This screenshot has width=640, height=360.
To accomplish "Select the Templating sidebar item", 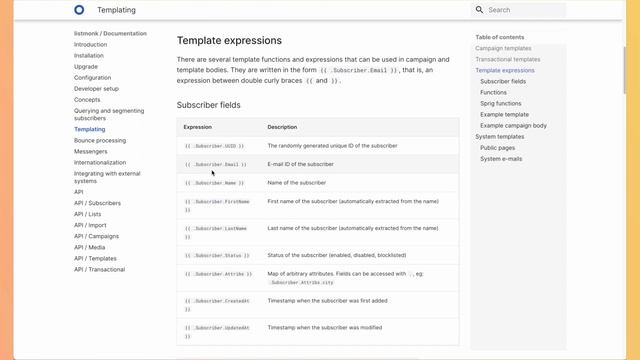I will (90, 129).
